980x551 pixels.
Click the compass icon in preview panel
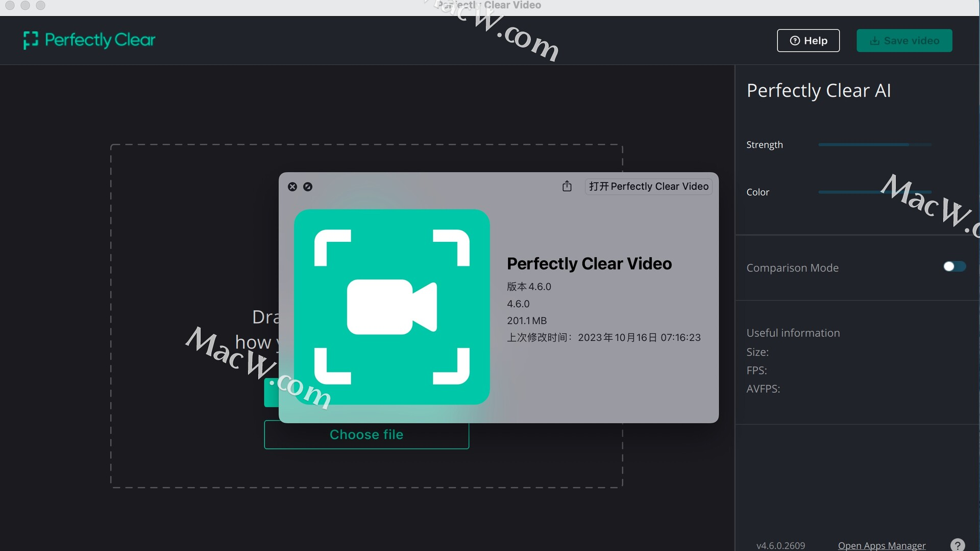[308, 187]
